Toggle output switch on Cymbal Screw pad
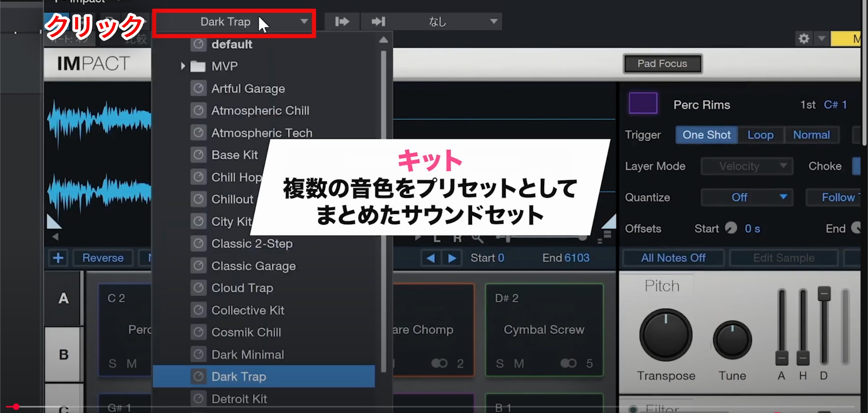 [568, 363]
